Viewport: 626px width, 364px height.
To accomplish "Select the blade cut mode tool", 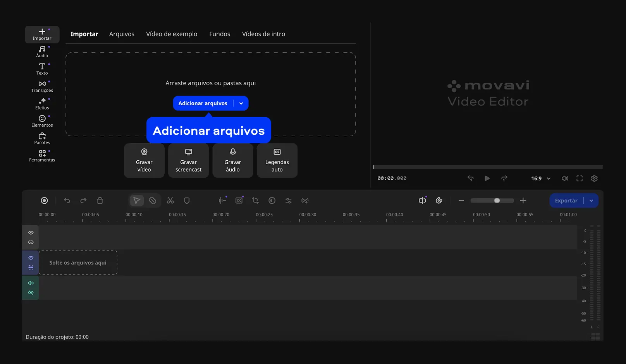I will (x=153, y=201).
